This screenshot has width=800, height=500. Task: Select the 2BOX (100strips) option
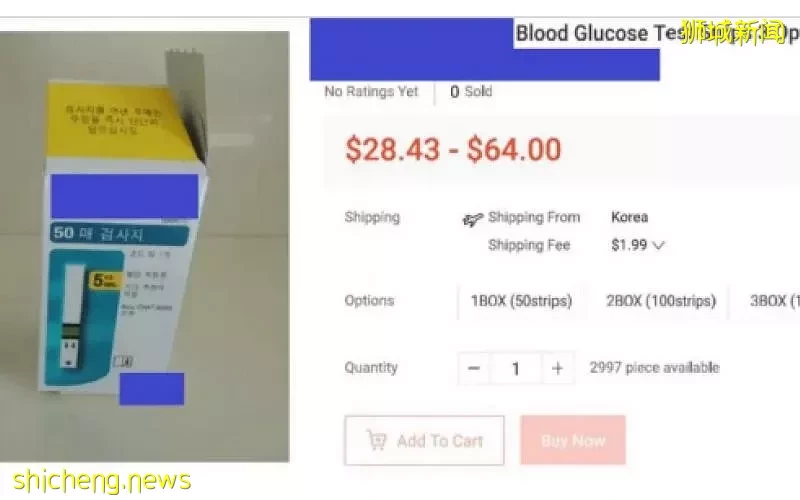click(661, 301)
